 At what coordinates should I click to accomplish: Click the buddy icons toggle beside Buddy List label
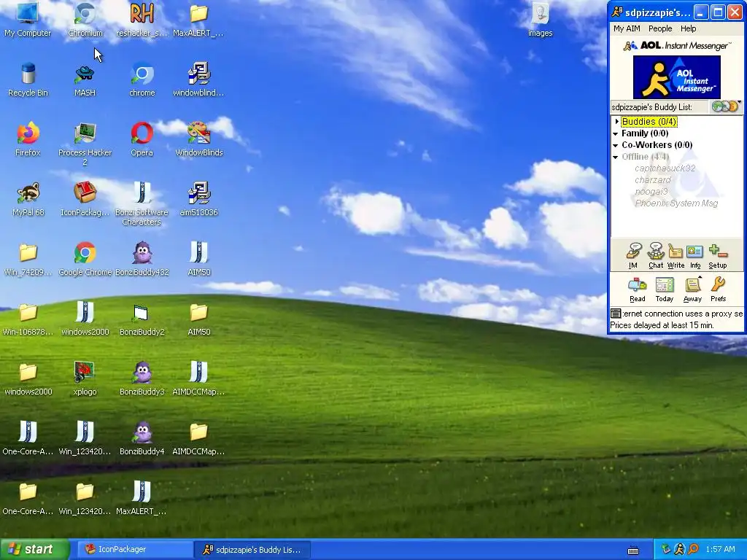724,106
